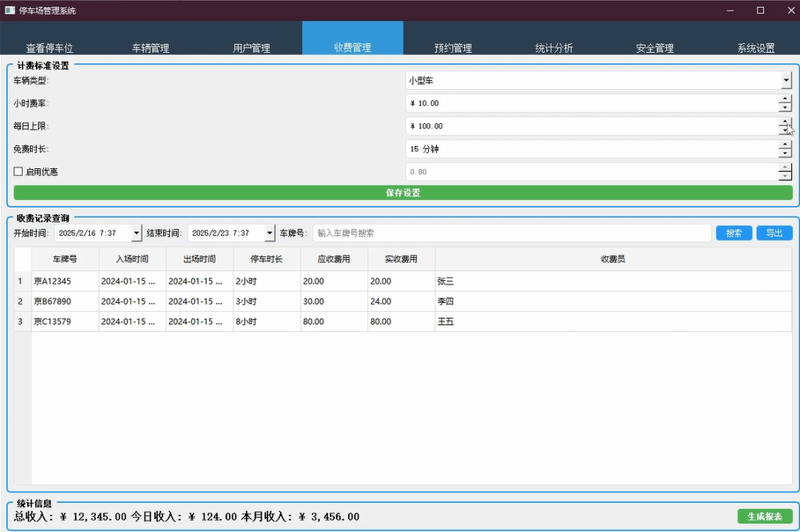Sort by 收费员 column header
This screenshot has width=800, height=532.
coord(613,259)
